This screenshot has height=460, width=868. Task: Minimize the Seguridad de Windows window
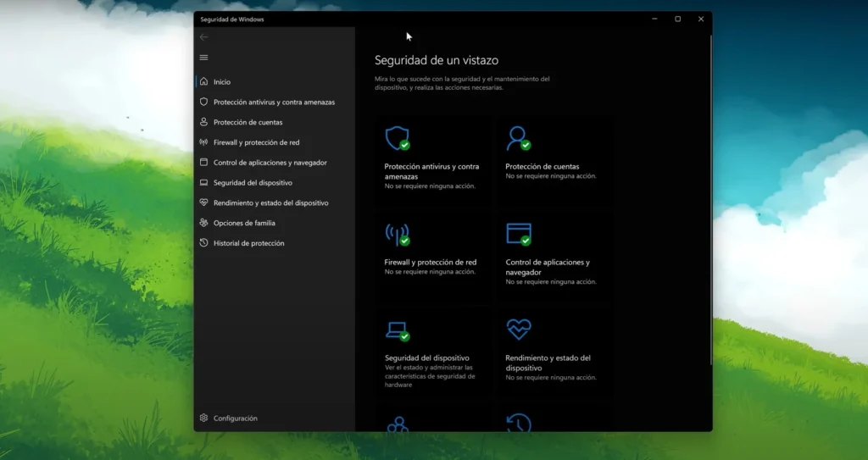click(654, 19)
